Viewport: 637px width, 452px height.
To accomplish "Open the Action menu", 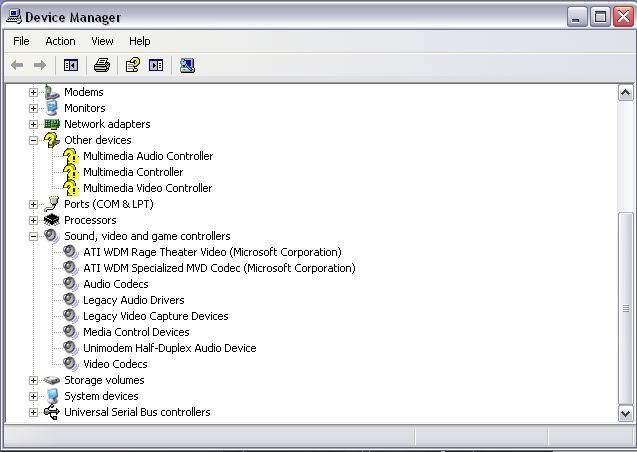I will point(60,41).
